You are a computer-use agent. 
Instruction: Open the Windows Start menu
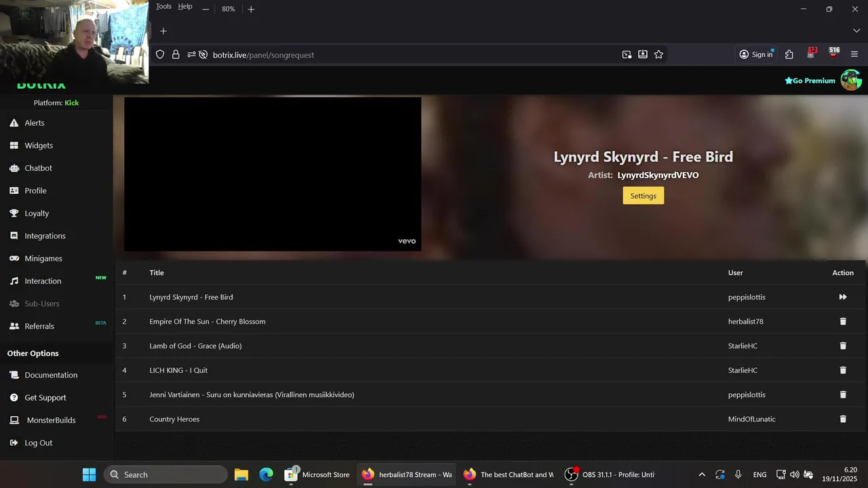pos(89,474)
